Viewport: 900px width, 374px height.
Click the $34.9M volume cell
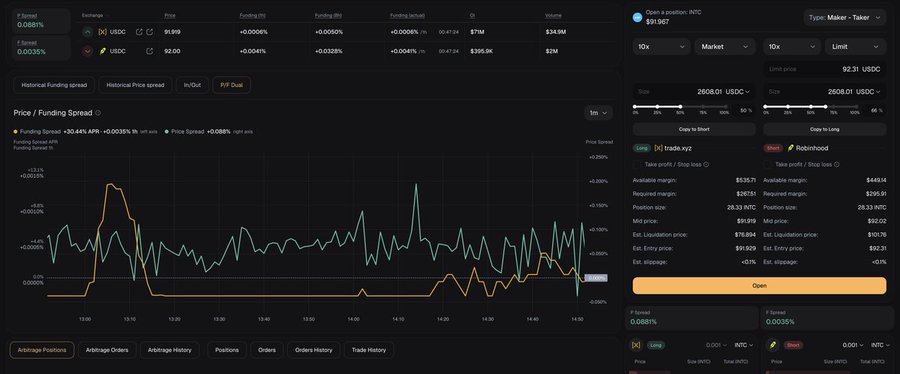point(556,32)
